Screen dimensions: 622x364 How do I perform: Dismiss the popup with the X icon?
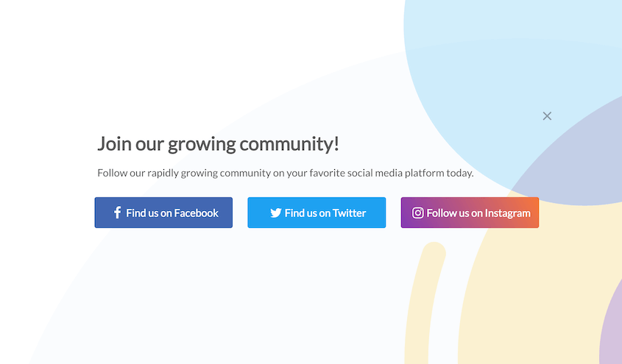tap(547, 116)
